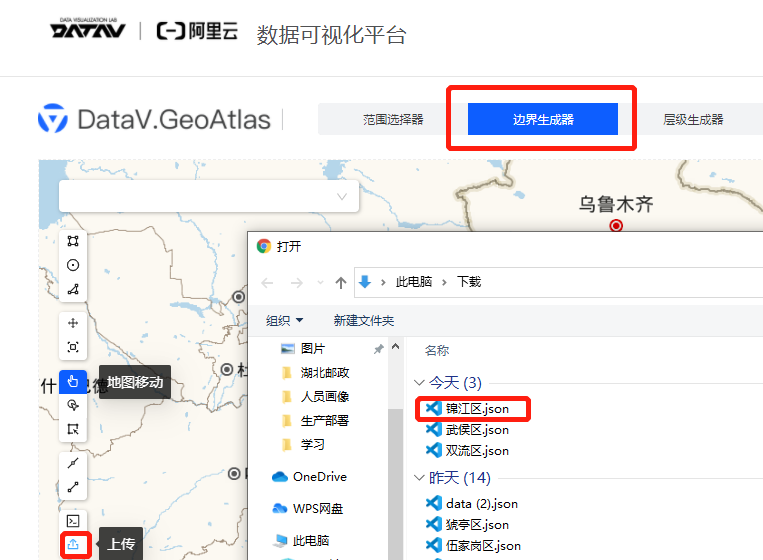
Task: Switch to 边界生成器 tab
Action: (x=543, y=119)
